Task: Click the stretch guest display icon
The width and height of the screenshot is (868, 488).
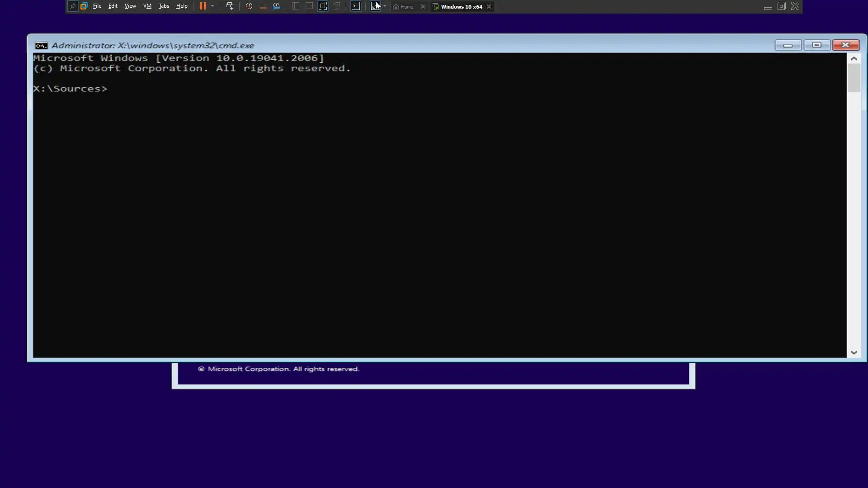Action: coord(375,6)
